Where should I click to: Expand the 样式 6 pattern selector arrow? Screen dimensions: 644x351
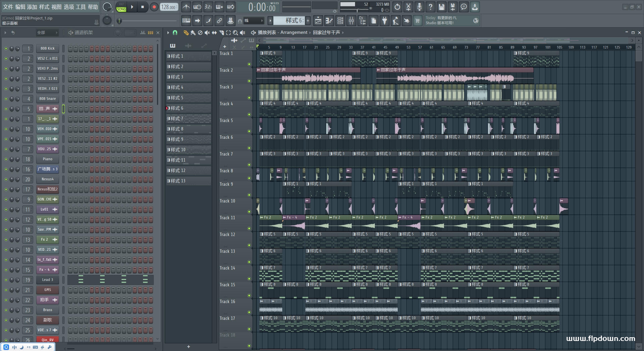(270, 21)
